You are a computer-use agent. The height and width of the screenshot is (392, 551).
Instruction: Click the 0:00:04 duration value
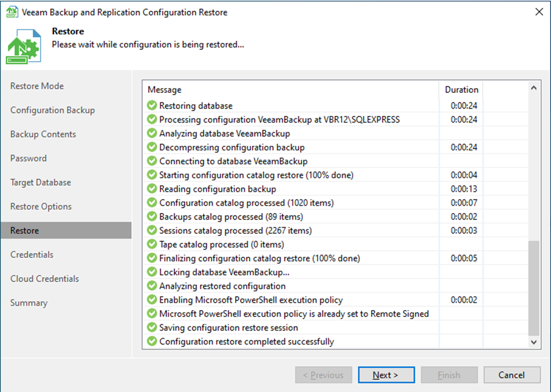coord(464,175)
